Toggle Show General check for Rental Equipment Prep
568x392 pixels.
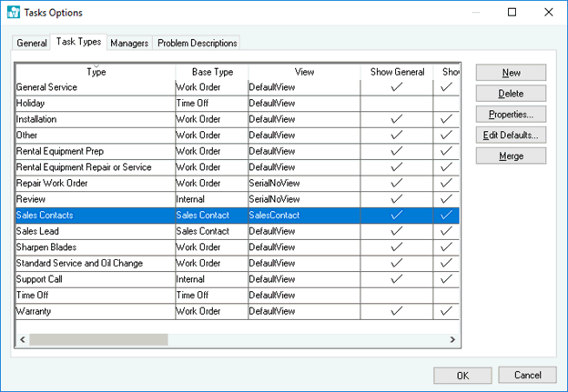pos(397,151)
